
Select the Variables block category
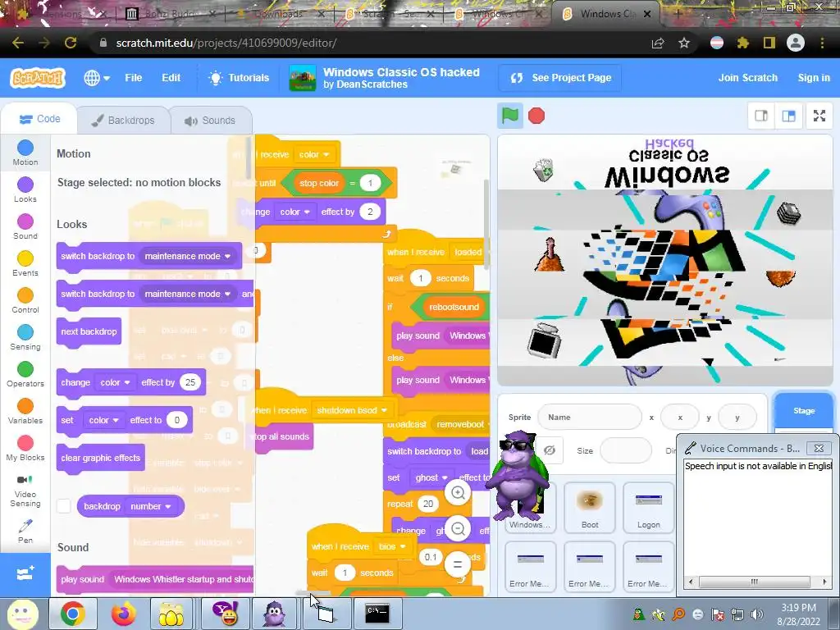25,412
